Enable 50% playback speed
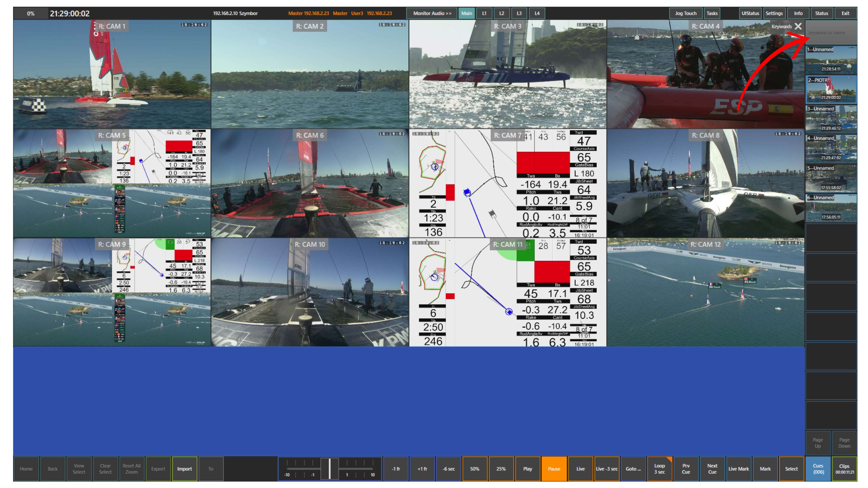The width and height of the screenshot is (868, 488). tap(474, 469)
